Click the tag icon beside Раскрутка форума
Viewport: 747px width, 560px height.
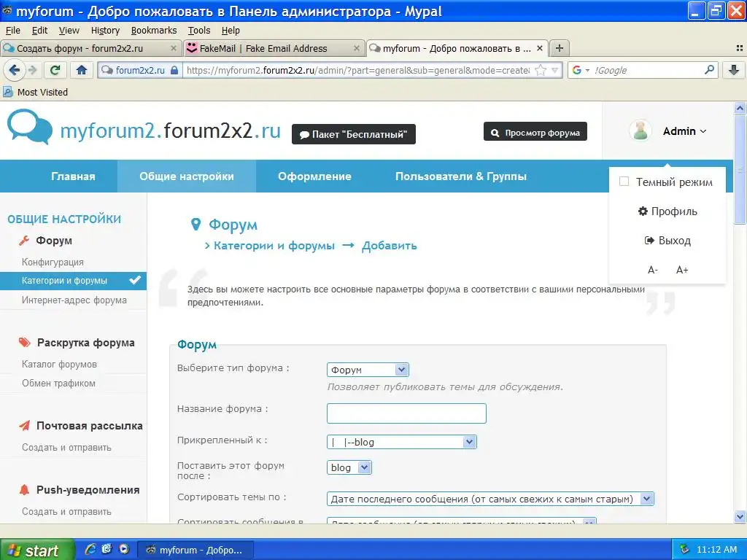coord(24,343)
